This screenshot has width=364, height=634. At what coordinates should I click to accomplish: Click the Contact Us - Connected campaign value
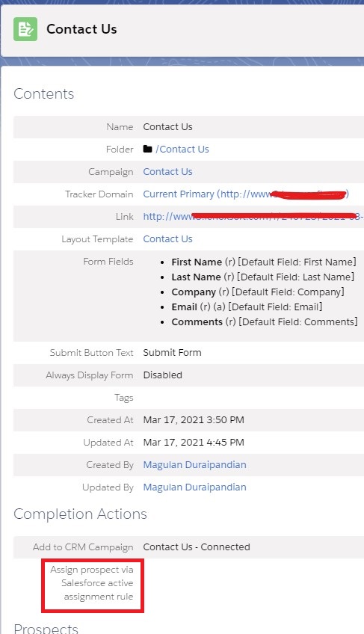tap(197, 547)
